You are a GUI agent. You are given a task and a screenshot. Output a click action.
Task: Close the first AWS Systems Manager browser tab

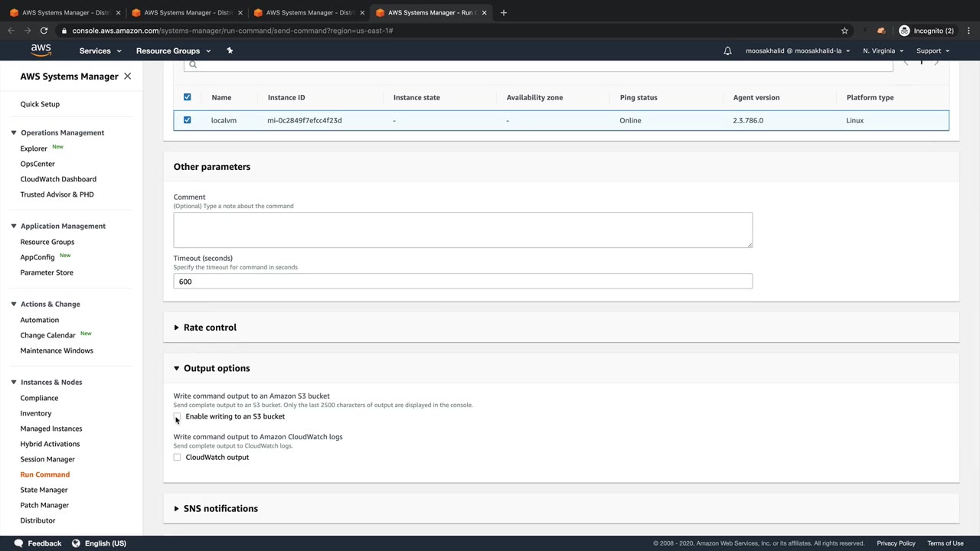tap(118, 12)
